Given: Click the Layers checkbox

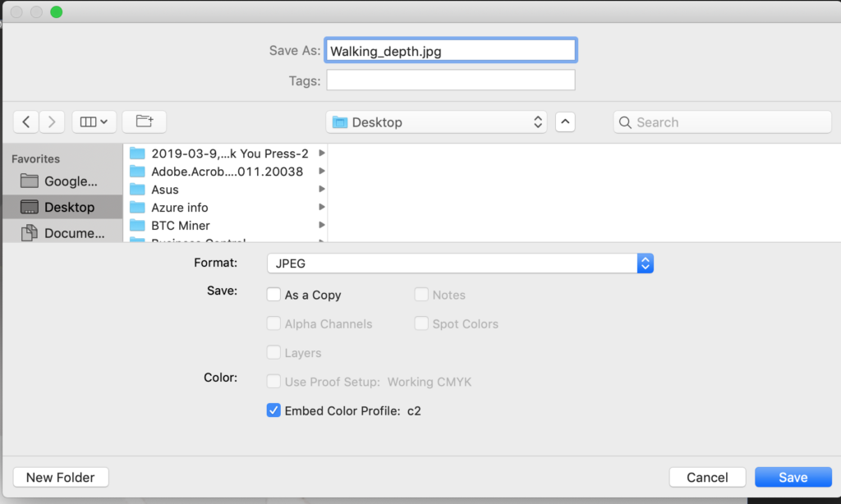Looking at the screenshot, I should [273, 352].
